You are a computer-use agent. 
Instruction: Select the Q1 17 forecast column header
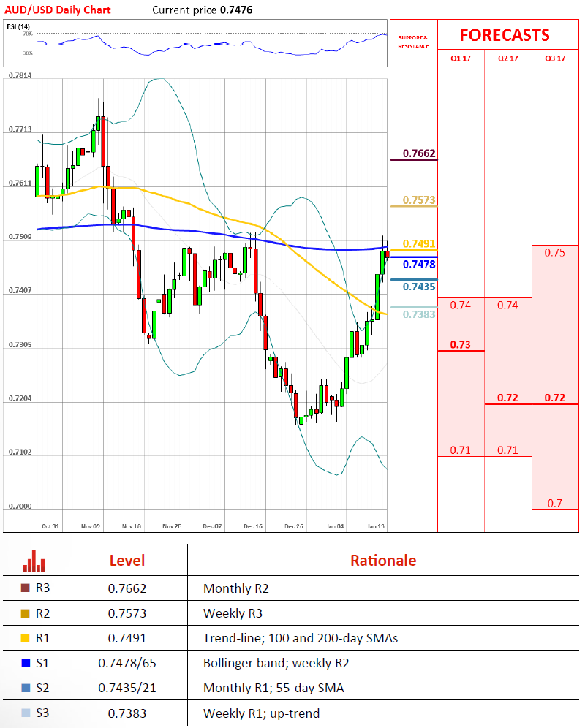461,58
